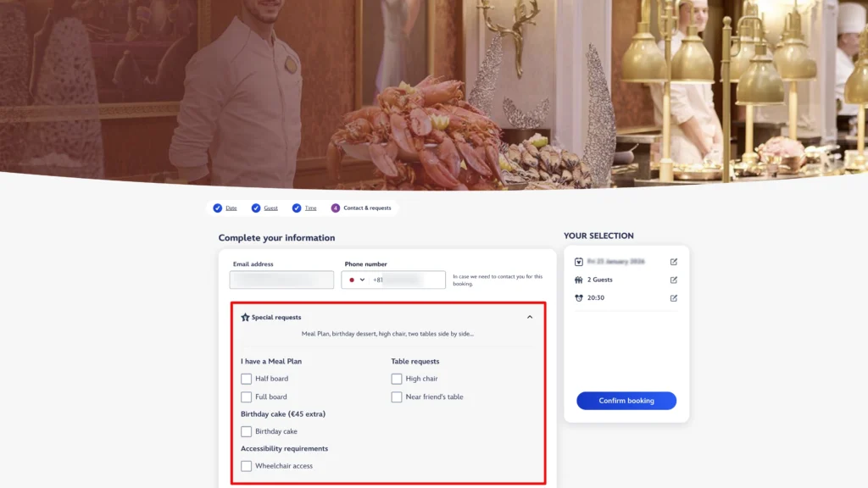Go back to the Date step
This screenshot has width=868, height=488.
[231, 208]
